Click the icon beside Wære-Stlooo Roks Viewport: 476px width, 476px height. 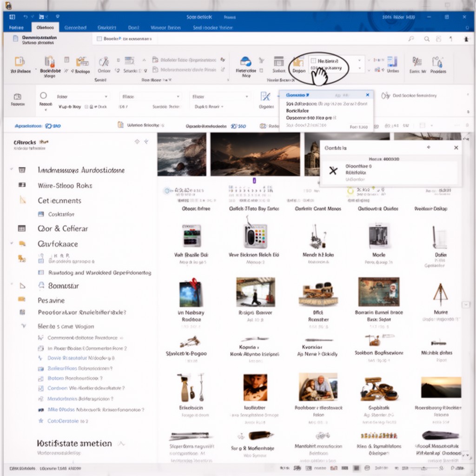pos(22,185)
